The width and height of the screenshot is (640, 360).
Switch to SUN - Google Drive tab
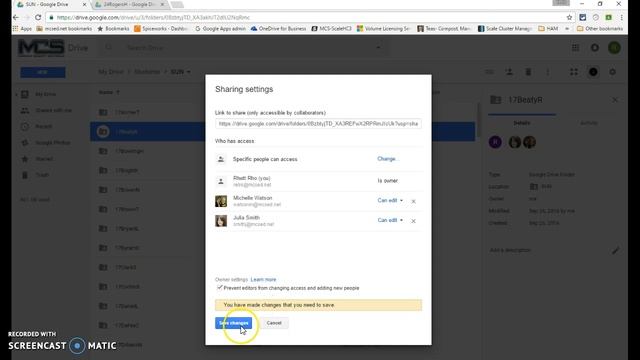coord(47,4)
